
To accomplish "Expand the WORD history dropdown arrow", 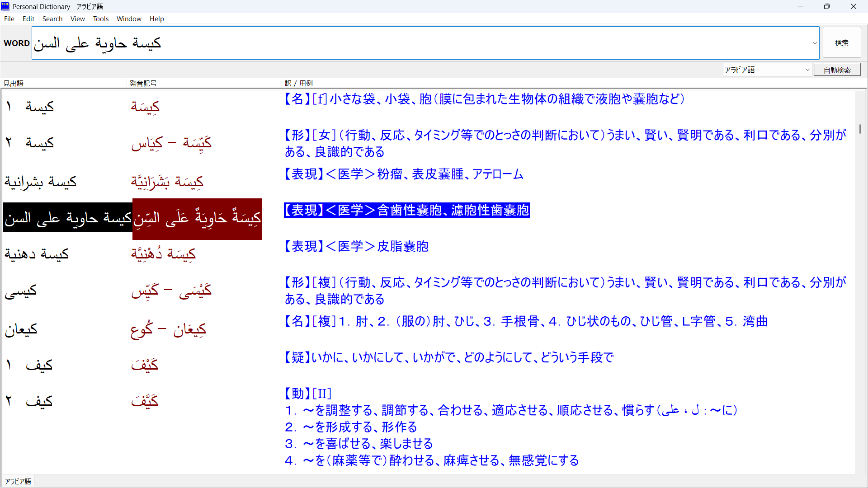I will (815, 43).
